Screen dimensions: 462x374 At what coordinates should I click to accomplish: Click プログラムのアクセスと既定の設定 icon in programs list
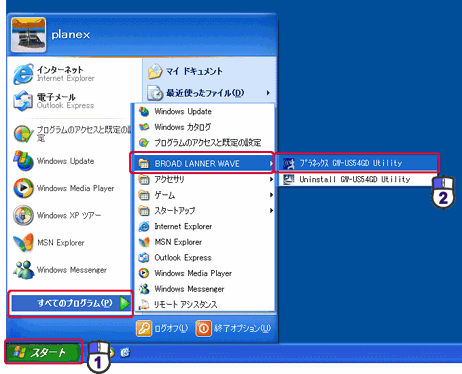click(x=144, y=143)
